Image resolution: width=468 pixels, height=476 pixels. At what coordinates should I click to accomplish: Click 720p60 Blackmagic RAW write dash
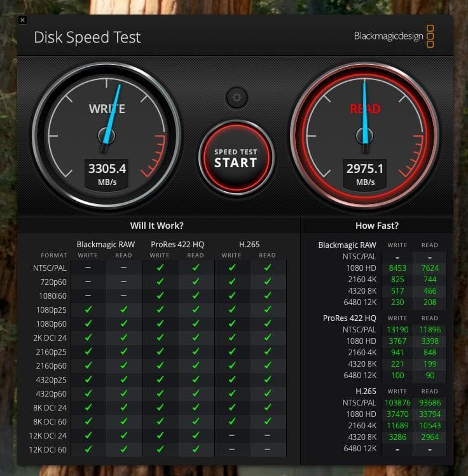(88, 282)
